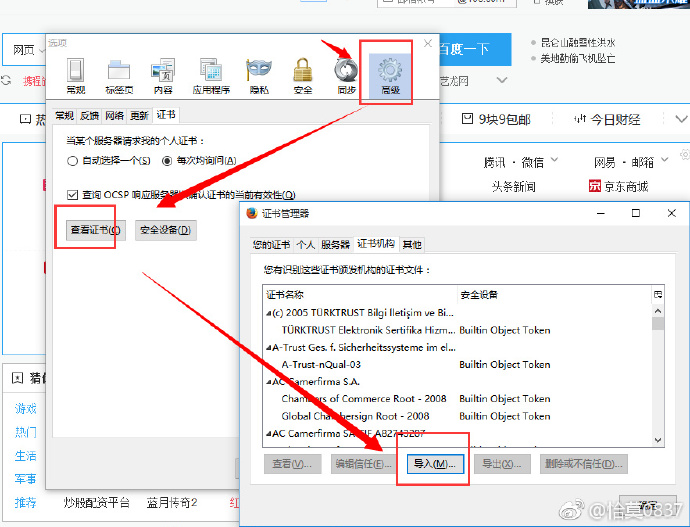The width and height of the screenshot is (690, 527).
Task: Click the 今日财经 icon
Action: pyautogui.click(x=580, y=118)
